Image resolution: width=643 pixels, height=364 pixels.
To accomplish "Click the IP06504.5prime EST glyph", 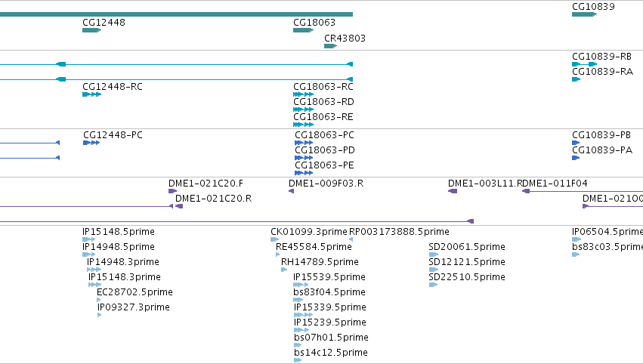I will [x=577, y=239].
